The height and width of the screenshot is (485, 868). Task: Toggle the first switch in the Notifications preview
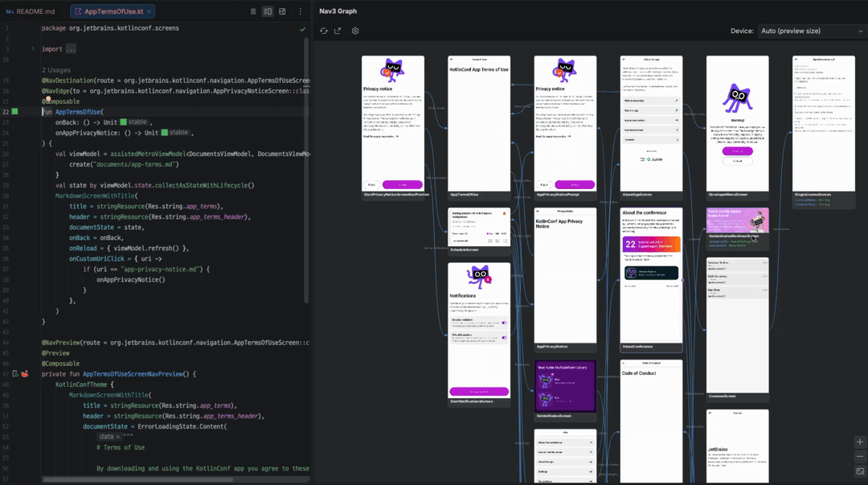click(504, 323)
